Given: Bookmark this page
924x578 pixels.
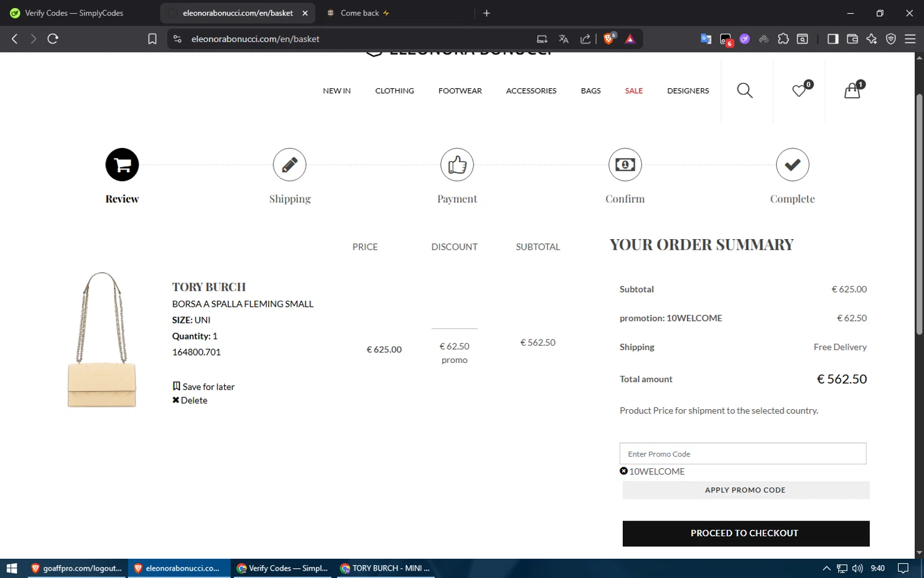Looking at the screenshot, I should click(152, 39).
